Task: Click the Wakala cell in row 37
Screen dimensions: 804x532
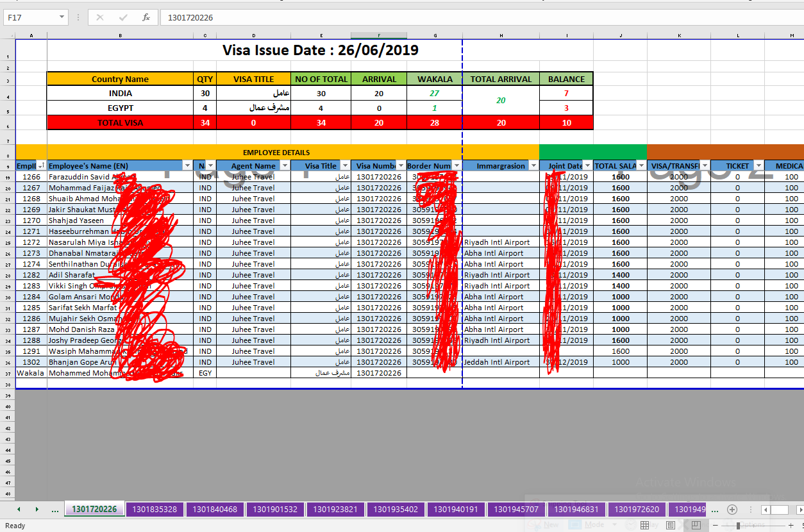Action: [31, 373]
